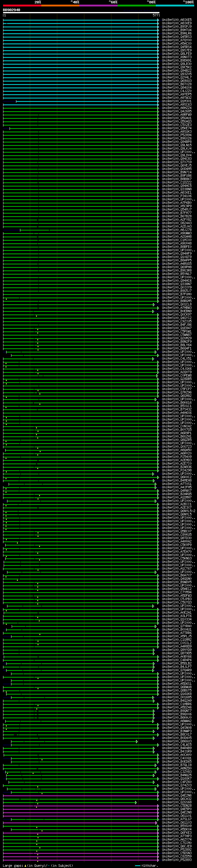Viewport: 197px width, 868px height.
Task: Choose the UniRef100_Q84UX4 hit label
Action: (177, 87)
